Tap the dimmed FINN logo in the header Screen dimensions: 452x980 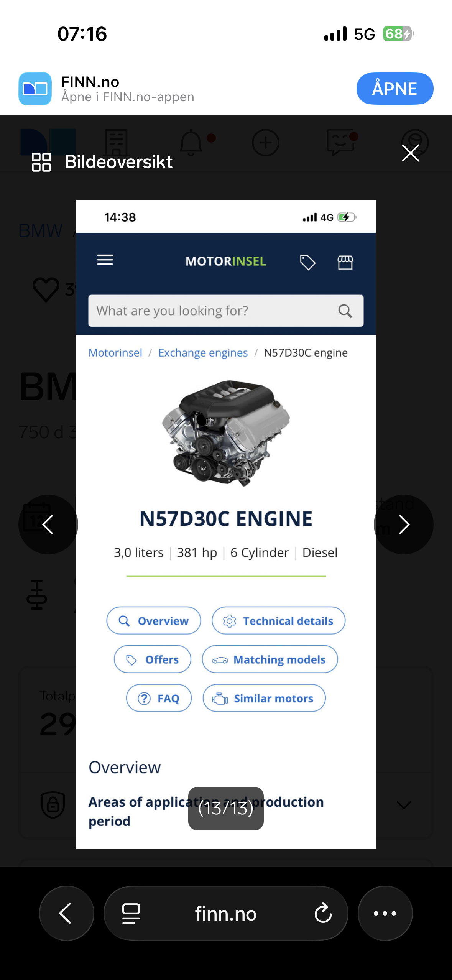click(48, 142)
